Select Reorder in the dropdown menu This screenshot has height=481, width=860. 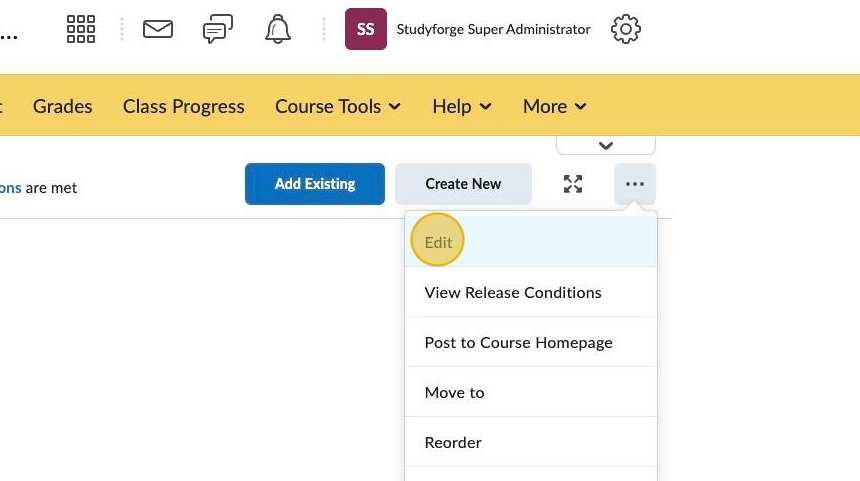pyautogui.click(x=453, y=442)
